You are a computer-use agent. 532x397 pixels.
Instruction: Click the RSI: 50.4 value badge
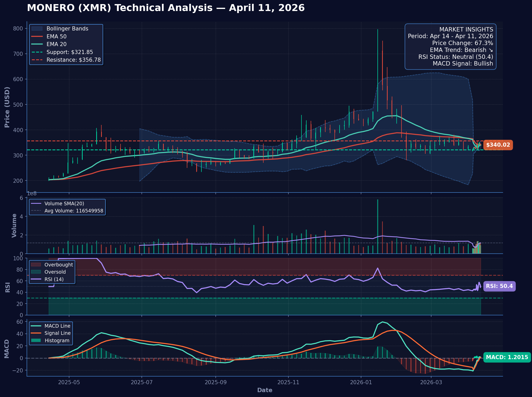point(499,286)
